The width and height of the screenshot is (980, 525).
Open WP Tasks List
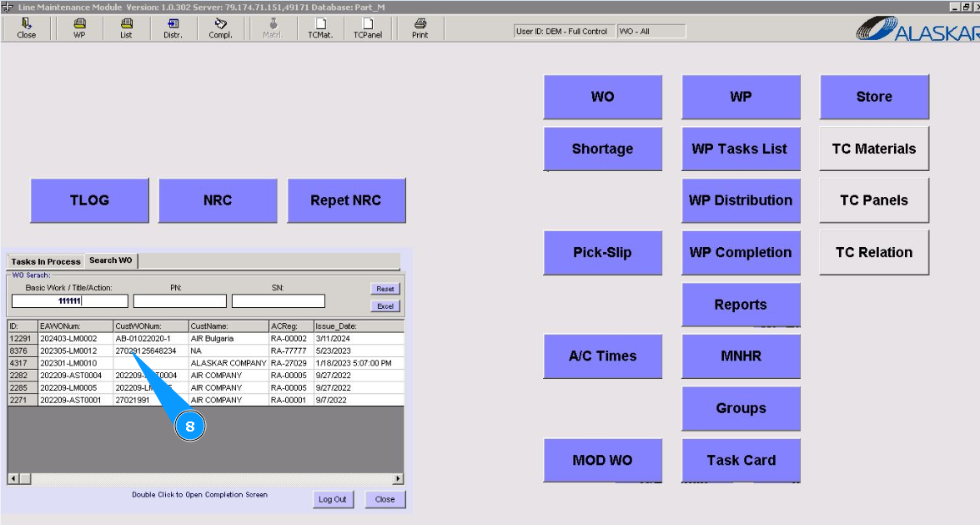point(741,149)
